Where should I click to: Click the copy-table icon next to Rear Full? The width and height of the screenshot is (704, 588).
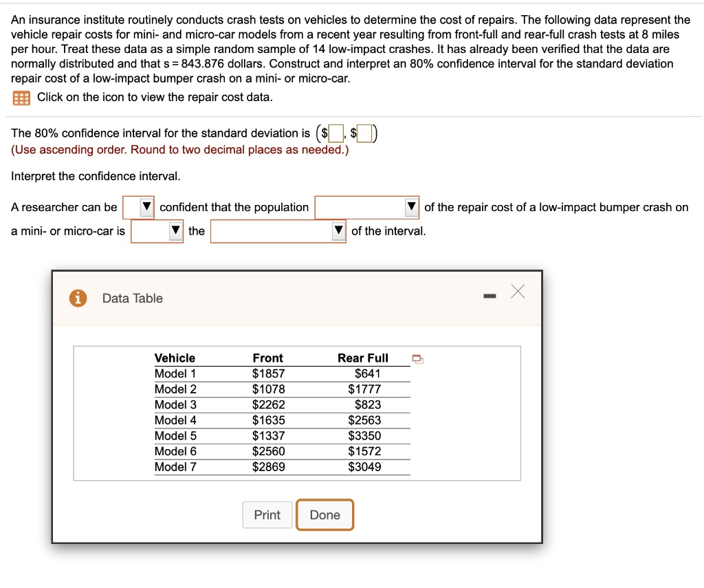(417, 359)
